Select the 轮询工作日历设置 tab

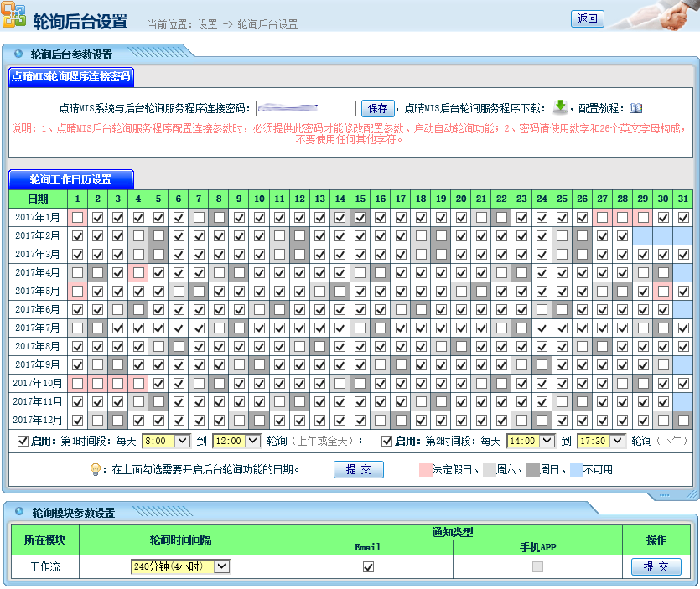[x=71, y=179]
